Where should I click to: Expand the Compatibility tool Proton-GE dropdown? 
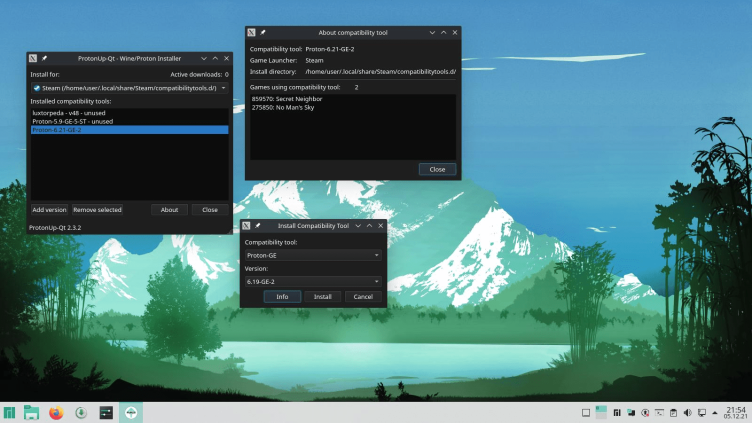click(313, 255)
